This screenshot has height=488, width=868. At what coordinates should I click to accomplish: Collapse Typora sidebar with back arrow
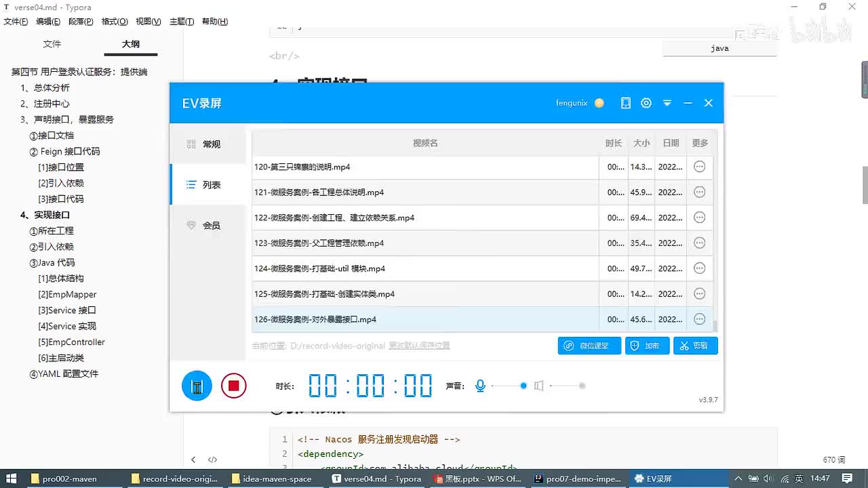coord(193,460)
